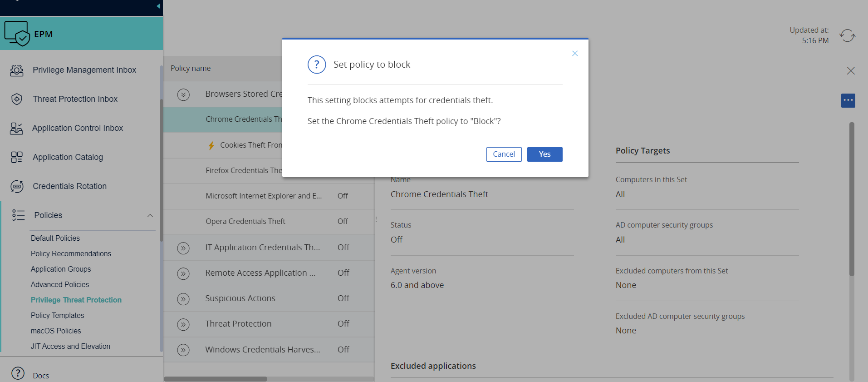
Task: Click the horizontal scrollbar under policy list
Action: point(216,379)
